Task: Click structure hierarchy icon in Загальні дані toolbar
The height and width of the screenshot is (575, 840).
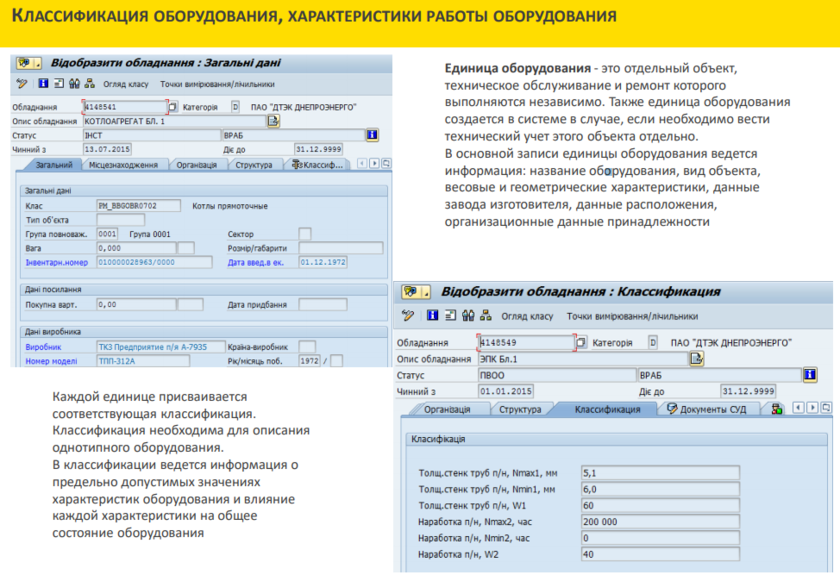Action: pos(90,84)
